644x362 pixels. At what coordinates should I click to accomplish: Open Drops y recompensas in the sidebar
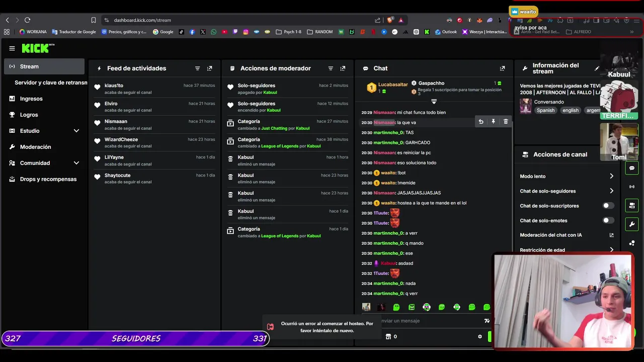[x=44, y=179]
